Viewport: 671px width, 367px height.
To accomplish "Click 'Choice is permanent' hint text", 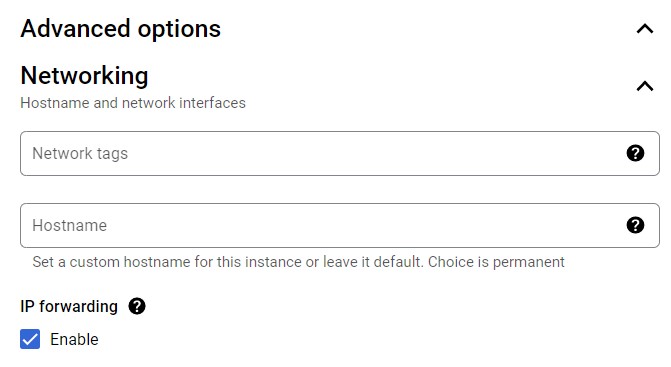I will (496, 262).
